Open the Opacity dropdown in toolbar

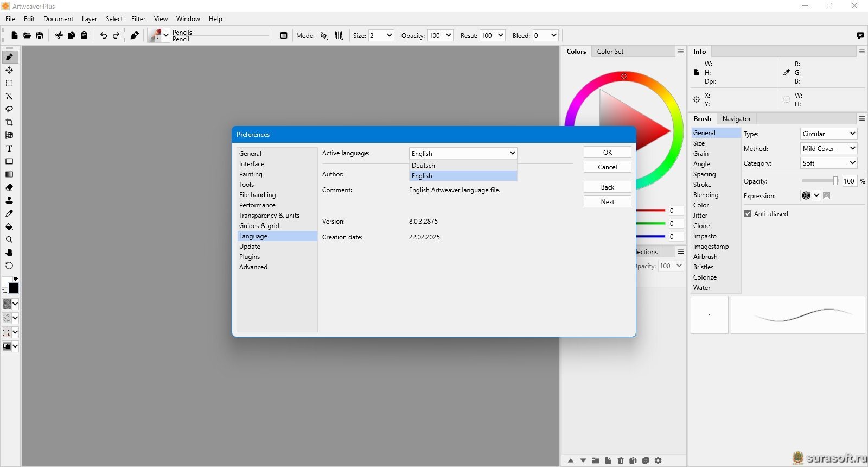[448, 35]
